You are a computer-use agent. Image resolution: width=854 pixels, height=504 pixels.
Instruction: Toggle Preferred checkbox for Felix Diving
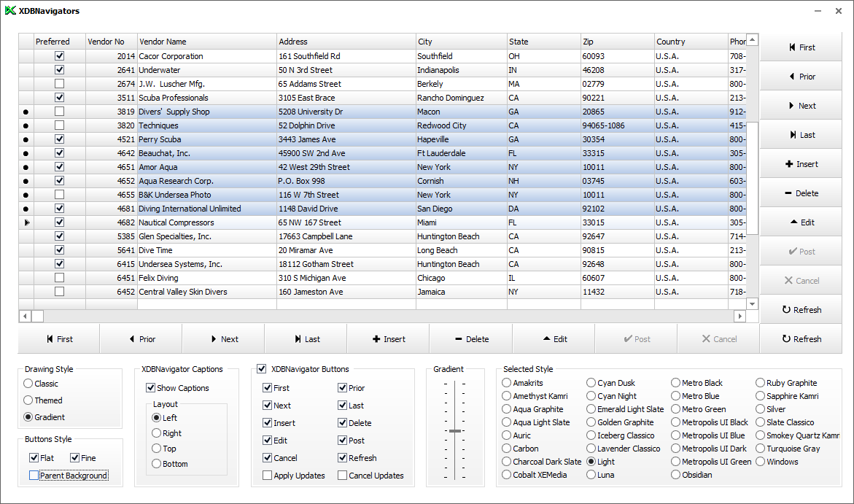coord(60,278)
